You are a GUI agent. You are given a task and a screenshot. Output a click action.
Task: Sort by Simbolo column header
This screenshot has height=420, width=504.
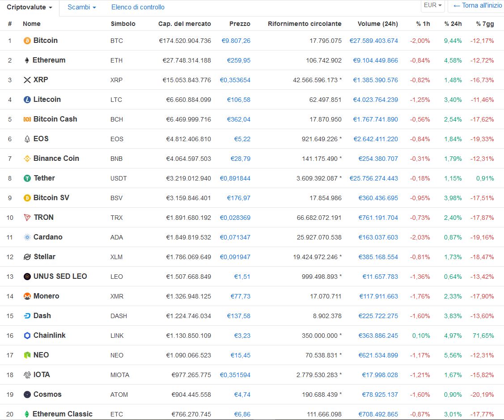123,24
